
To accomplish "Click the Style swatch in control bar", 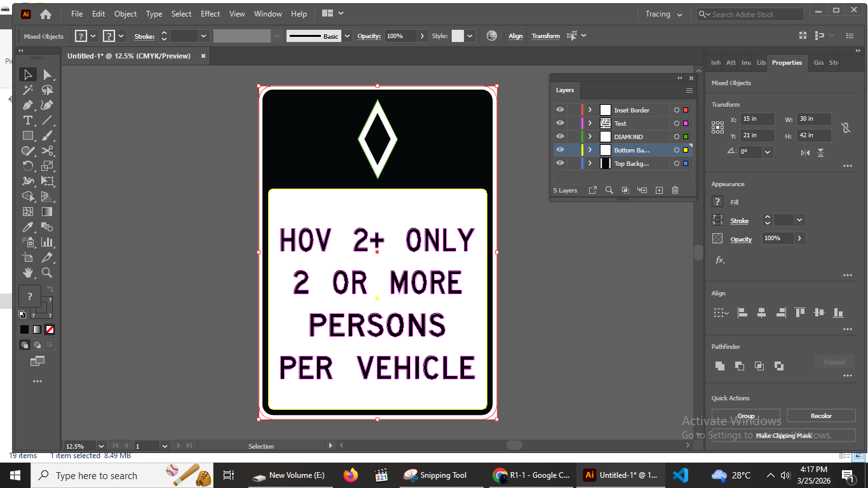I will pos(458,36).
